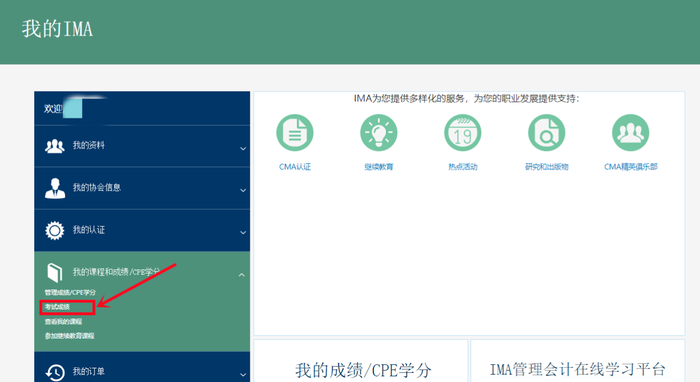Expand the 我的订单 chevron
This screenshot has width=700, height=382.
coord(243,374)
